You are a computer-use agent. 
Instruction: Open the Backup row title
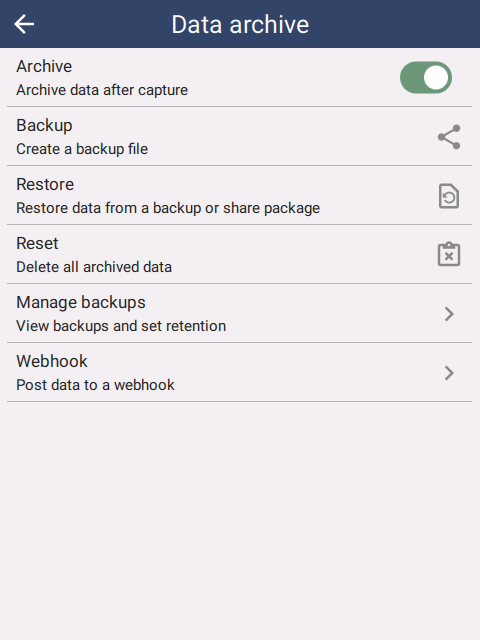coord(44,126)
